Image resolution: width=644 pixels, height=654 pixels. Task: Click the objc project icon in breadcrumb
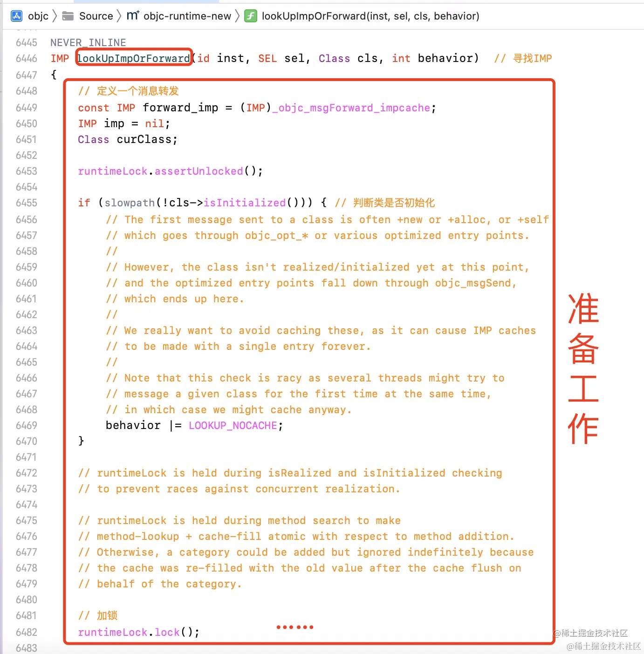click(x=16, y=16)
